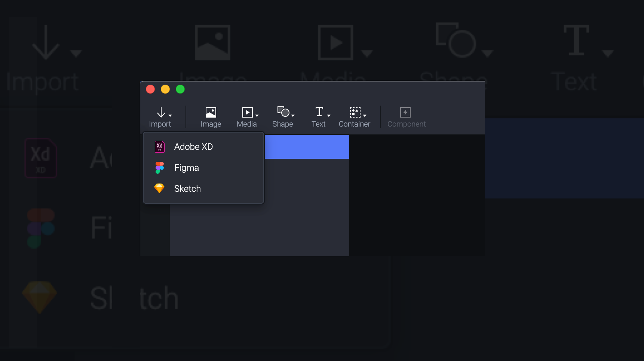Click the grayed-out Component button
Image resolution: width=644 pixels, height=361 pixels.
tap(406, 117)
